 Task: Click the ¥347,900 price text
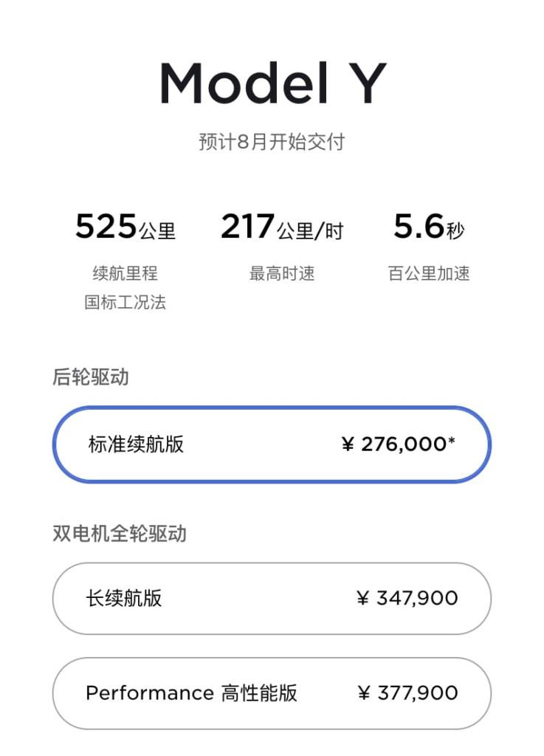click(407, 597)
